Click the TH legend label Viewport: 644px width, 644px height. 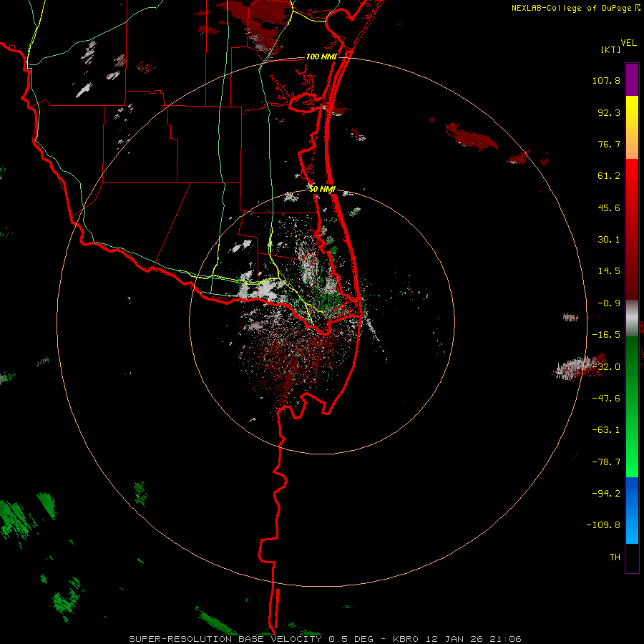tap(615, 557)
